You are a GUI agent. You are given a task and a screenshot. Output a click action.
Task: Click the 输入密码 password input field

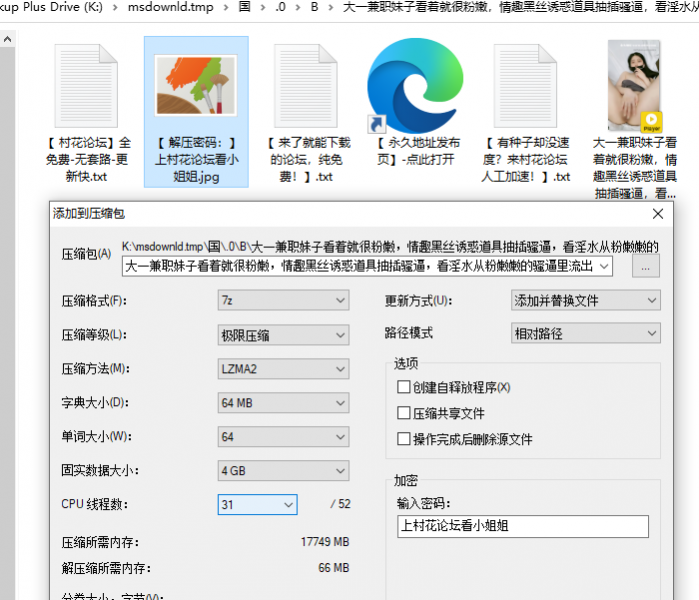(521, 526)
